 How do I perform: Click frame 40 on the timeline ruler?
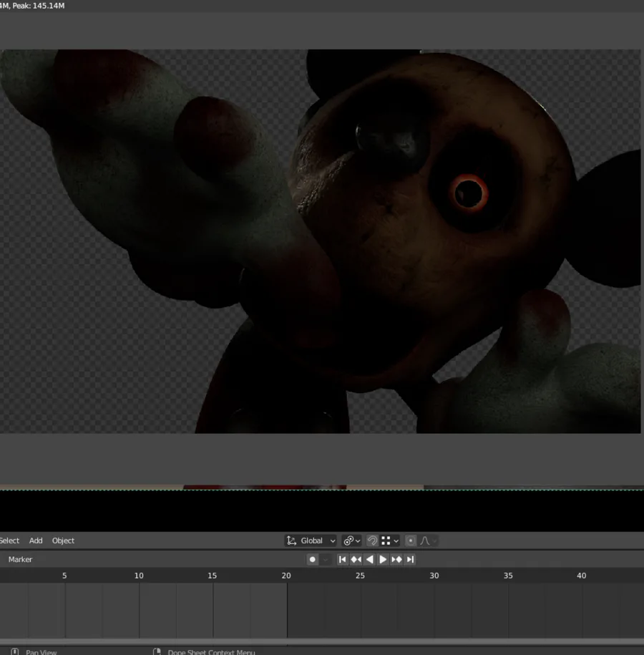[581, 576]
